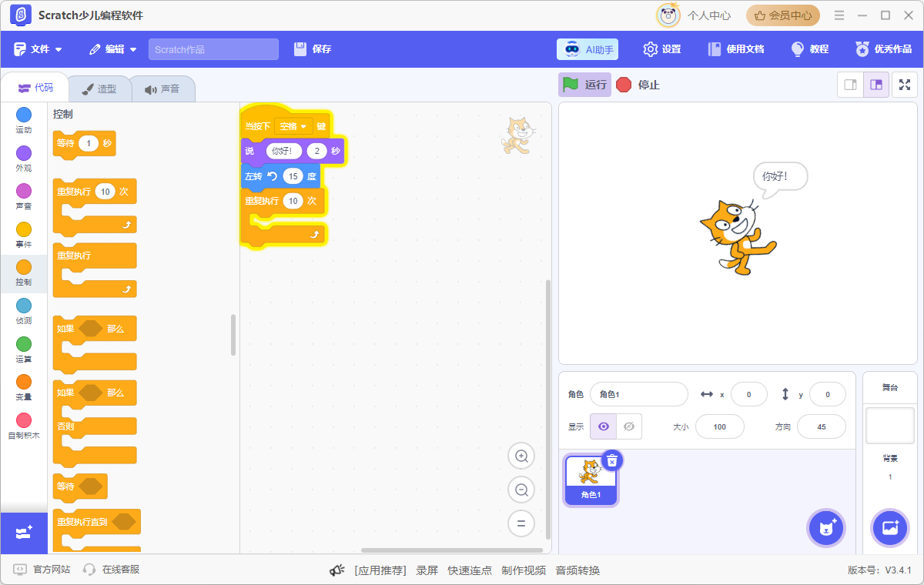Open 录屏 recommended app link
This screenshot has height=585, width=924.
click(427, 570)
